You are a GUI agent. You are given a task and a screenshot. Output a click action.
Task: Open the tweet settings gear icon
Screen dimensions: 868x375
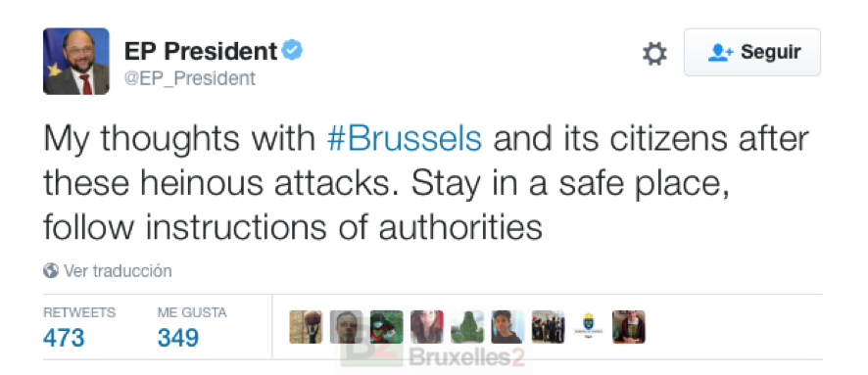[x=654, y=54]
